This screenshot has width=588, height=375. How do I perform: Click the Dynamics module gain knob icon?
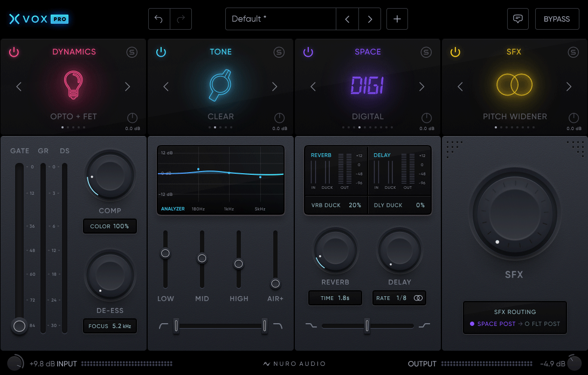(x=133, y=118)
